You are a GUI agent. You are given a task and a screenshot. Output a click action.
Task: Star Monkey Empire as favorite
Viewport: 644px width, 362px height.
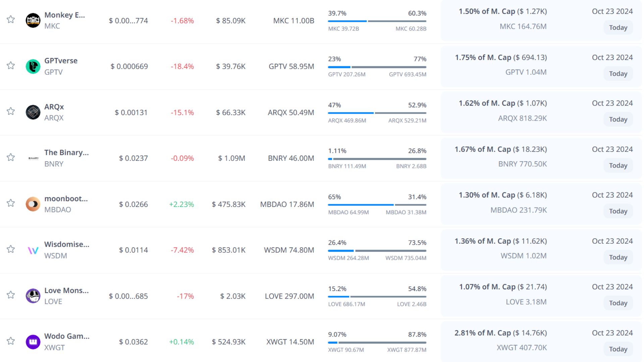(x=11, y=19)
